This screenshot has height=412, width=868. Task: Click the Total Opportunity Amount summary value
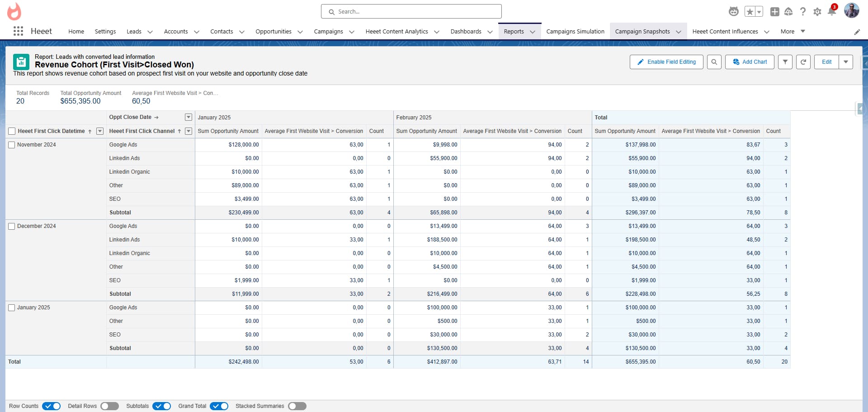[80, 101]
